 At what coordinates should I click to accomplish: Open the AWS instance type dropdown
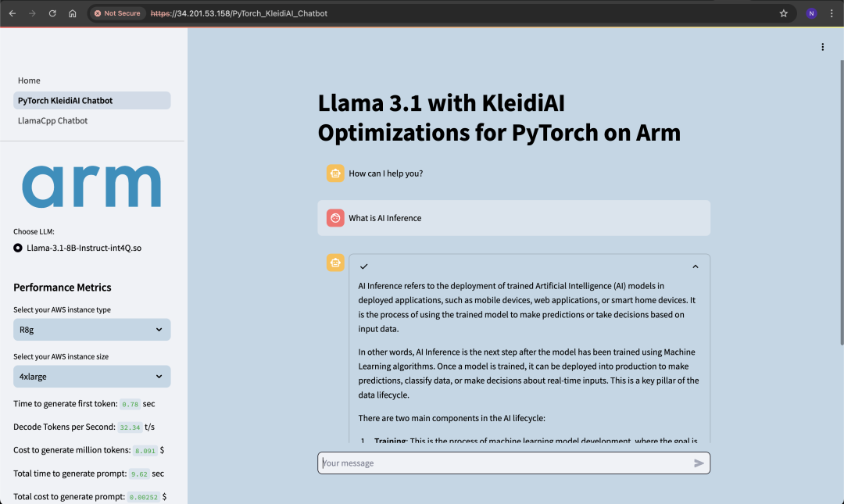coord(91,330)
